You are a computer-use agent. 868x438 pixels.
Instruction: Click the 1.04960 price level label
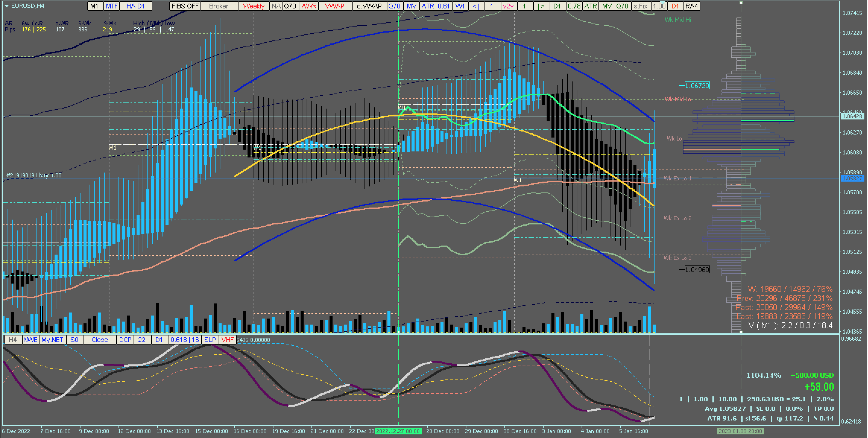click(x=697, y=270)
